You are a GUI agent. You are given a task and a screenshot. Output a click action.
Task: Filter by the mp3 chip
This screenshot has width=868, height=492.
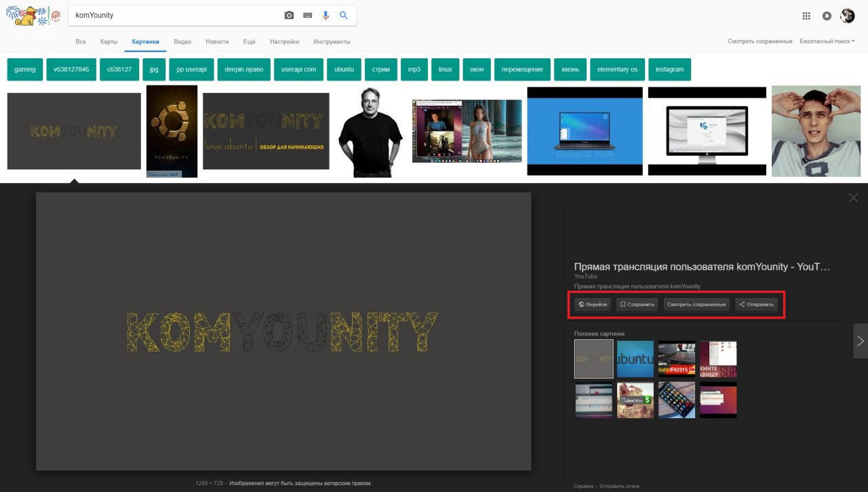coord(414,69)
